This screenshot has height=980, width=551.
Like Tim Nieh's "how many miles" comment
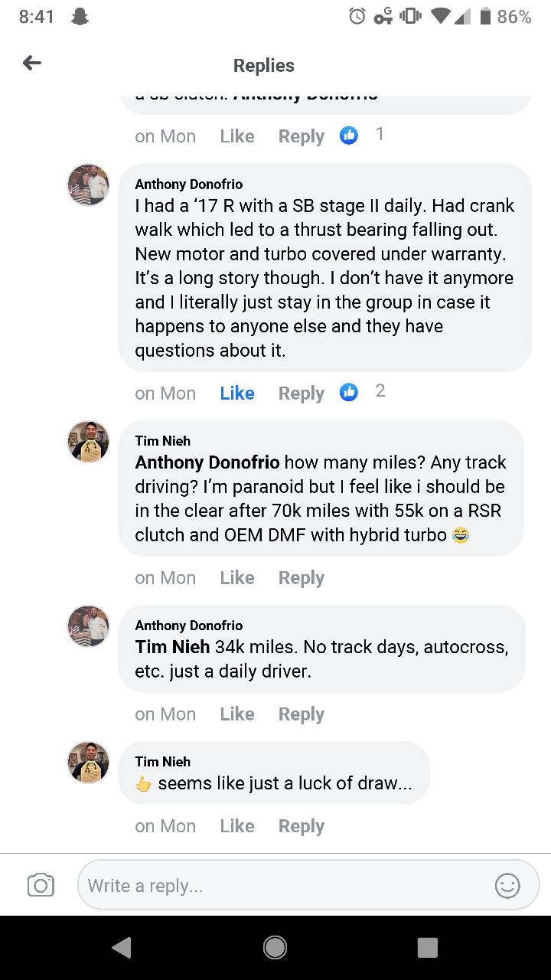coord(236,578)
